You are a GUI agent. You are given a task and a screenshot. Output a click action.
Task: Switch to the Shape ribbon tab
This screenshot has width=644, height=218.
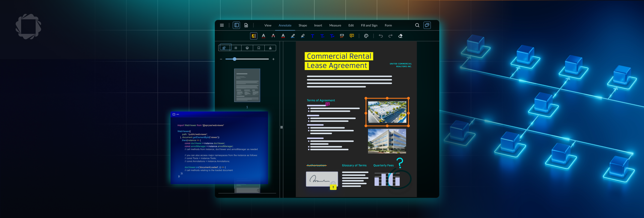click(x=303, y=25)
